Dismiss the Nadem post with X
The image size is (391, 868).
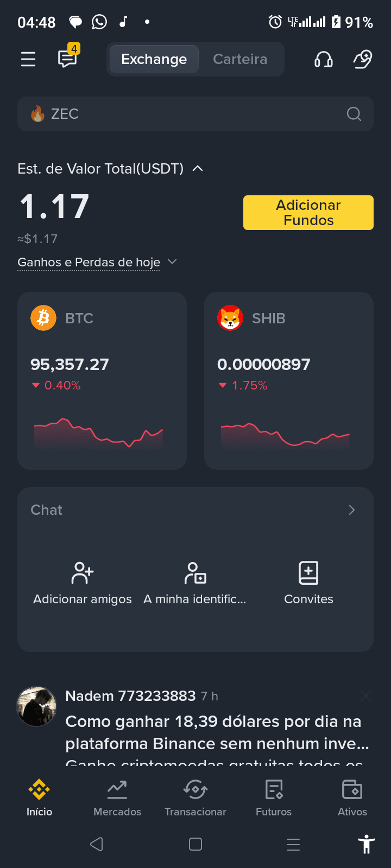click(366, 696)
